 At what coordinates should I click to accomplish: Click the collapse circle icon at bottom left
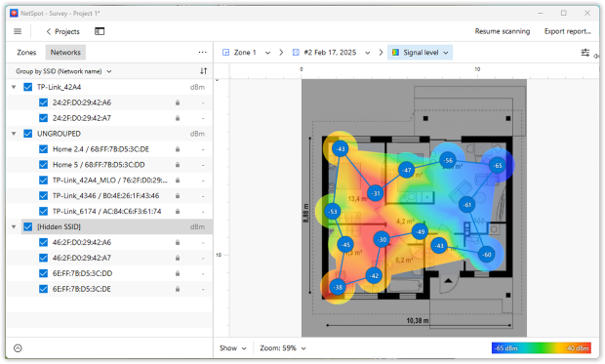tap(18, 348)
